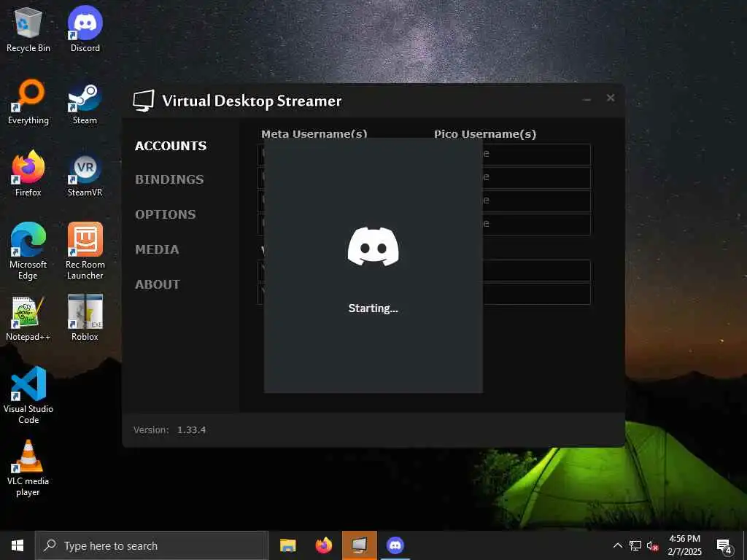The width and height of the screenshot is (747, 560).
Task: Minimize the Virtual Desktop Streamer window
Action: coord(587,99)
